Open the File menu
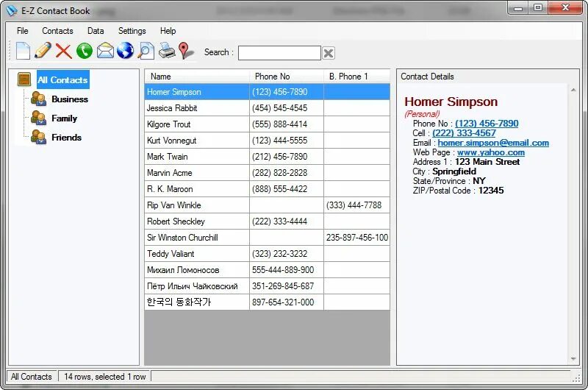 click(23, 31)
